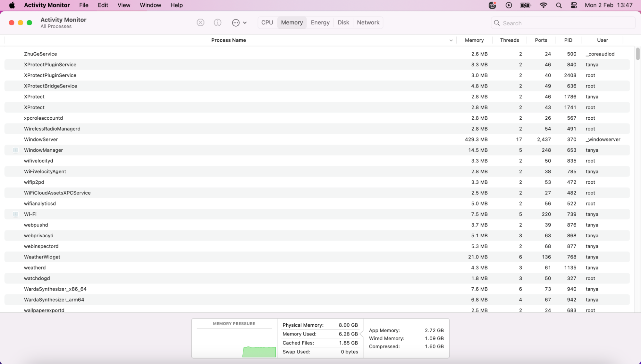Open Spotlight search in menu bar

[x=559, y=5]
